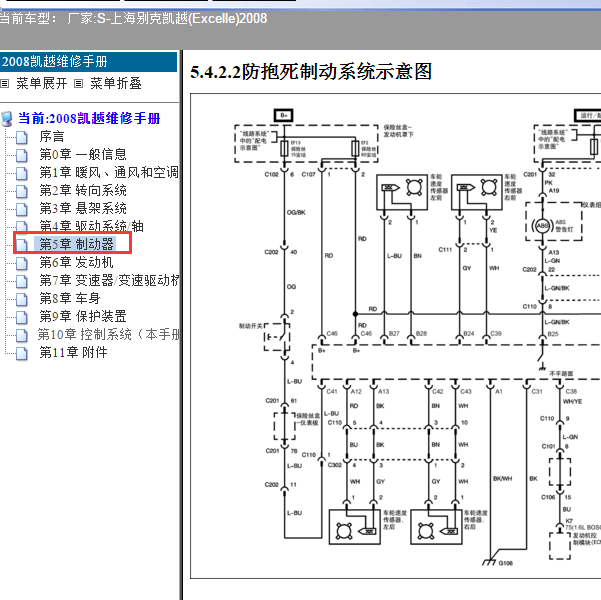
Task: Click the 5.4.2.2防抱死制动系统示意图 heading
Action: (311, 72)
